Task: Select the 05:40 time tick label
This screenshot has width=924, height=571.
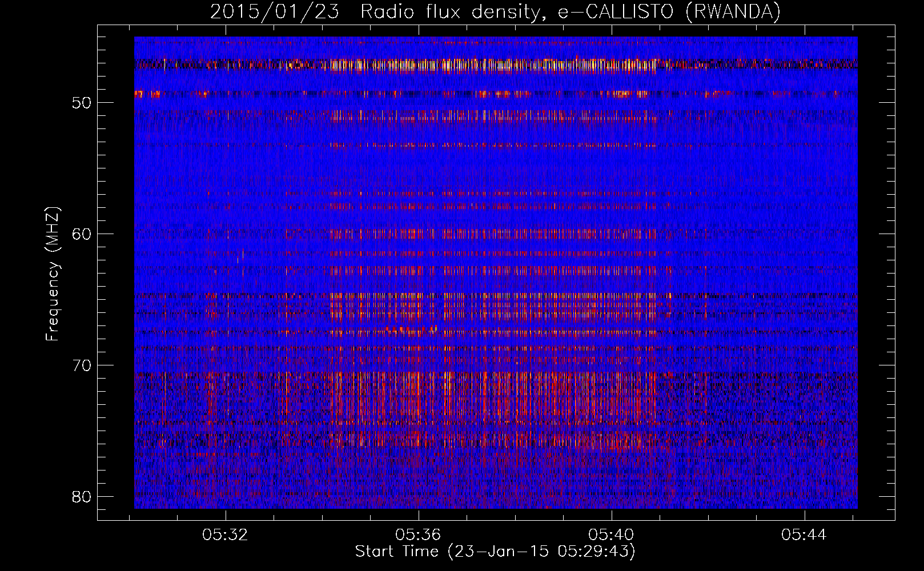Action: (x=611, y=535)
